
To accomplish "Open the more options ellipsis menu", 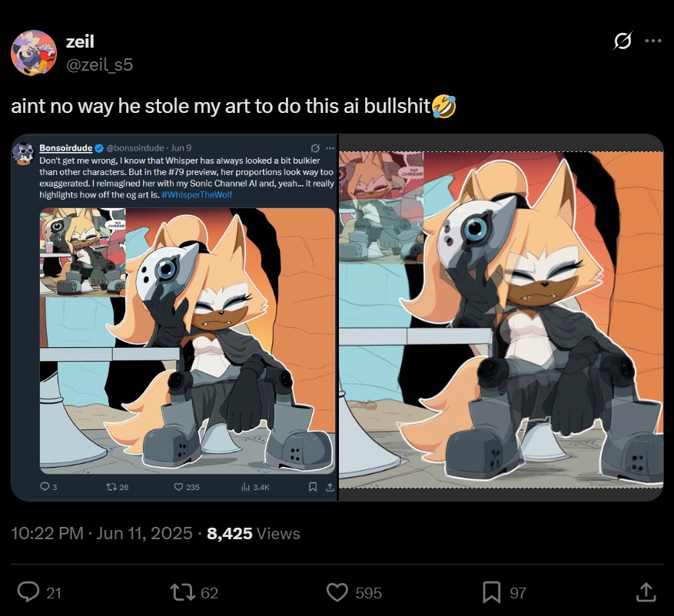I will [653, 41].
